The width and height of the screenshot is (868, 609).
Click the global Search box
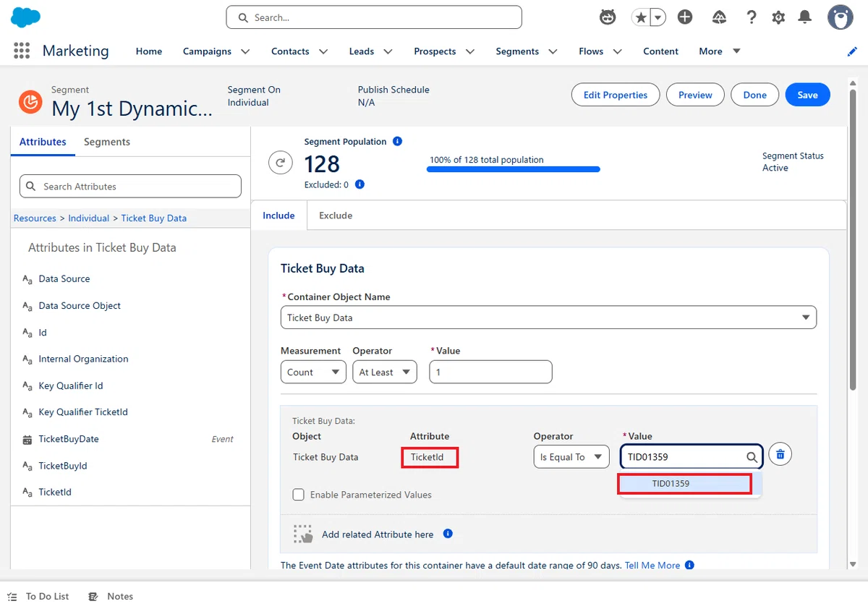click(374, 17)
